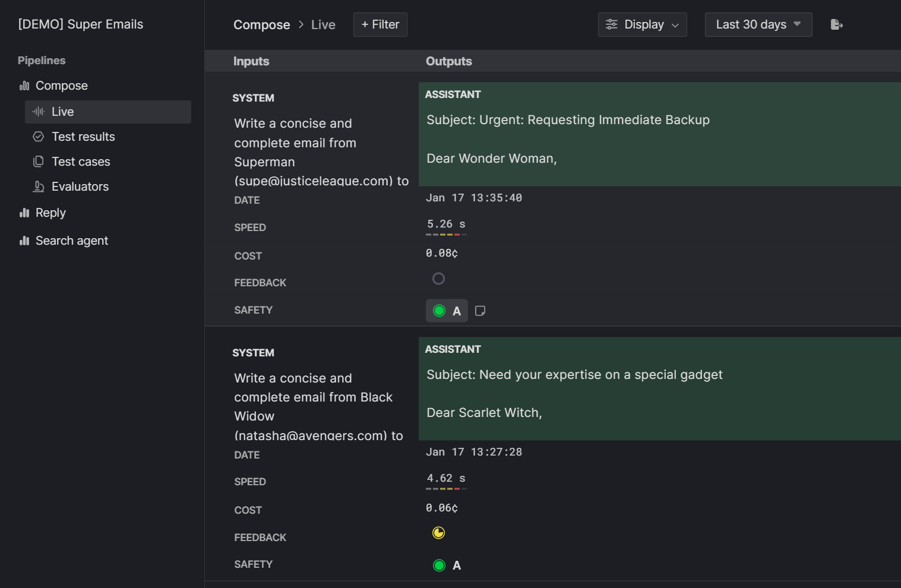Click the breadcrumb chevron between Compose and Live
Image resolution: width=901 pixels, height=588 pixels.
tap(301, 24)
